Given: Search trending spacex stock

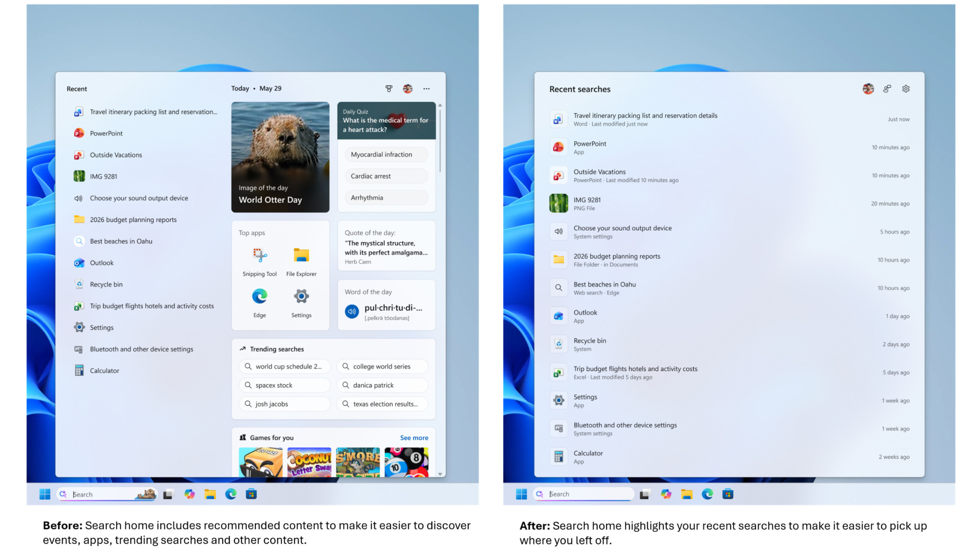Looking at the screenshot, I should click(284, 385).
